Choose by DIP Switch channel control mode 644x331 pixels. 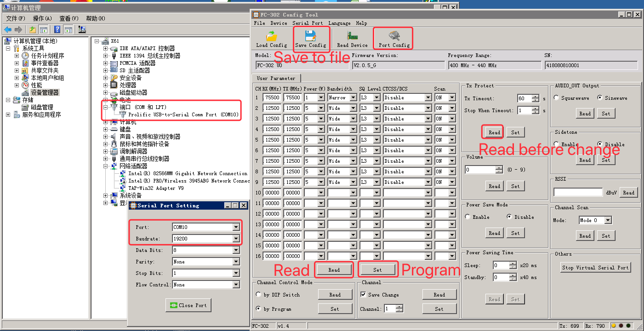coord(259,295)
